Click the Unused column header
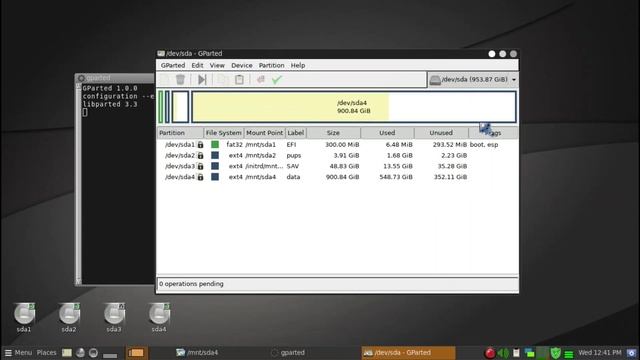Viewport: 640px width, 360px height. click(441, 133)
